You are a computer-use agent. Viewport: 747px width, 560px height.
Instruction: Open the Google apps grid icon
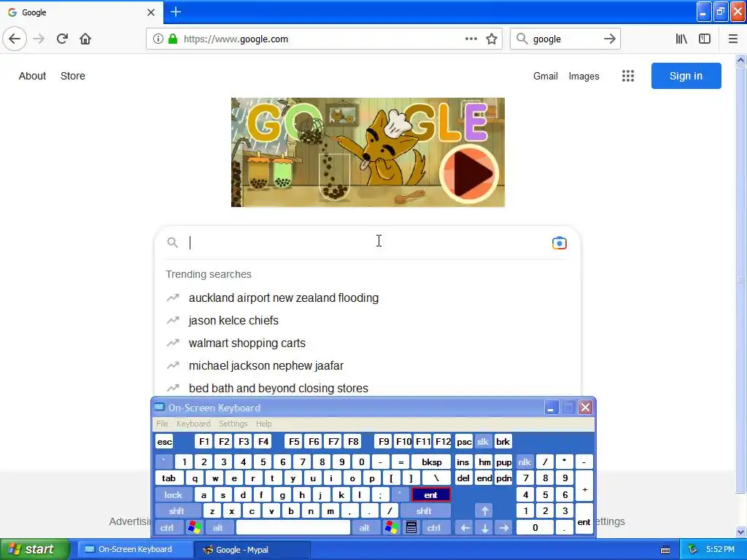pyautogui.click(x=628, y=76)
